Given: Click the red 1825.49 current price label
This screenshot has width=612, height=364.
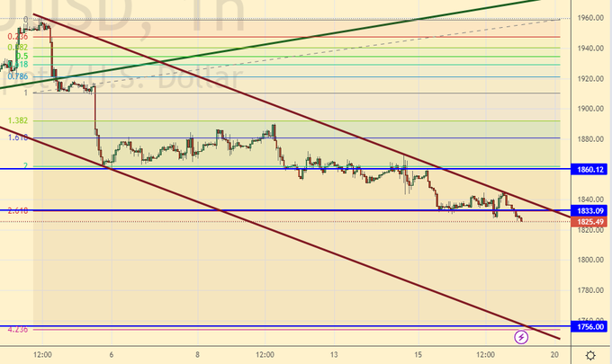Looking at the screenshot, I should click(x=590, y=221).
